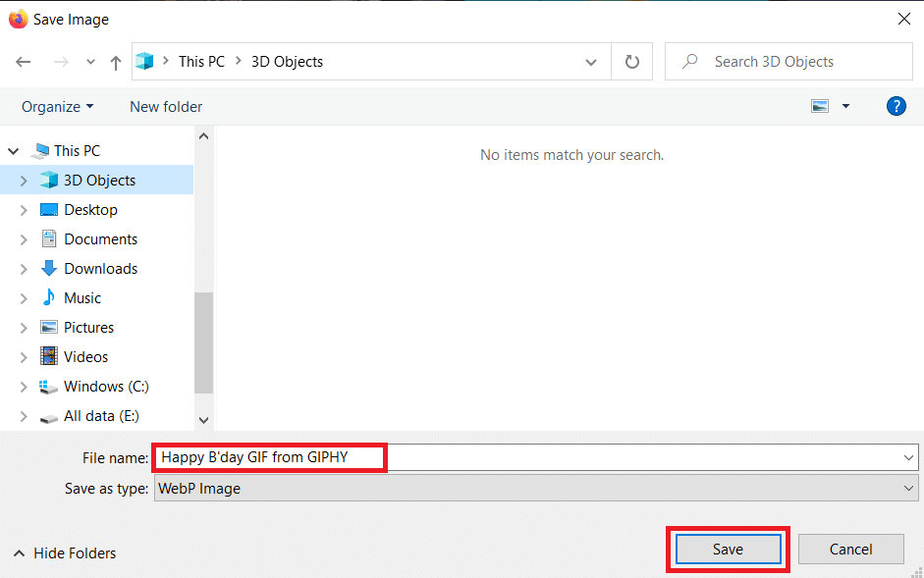Click the Save button
Screen dimensions: 924x578
tap(728, 550)
